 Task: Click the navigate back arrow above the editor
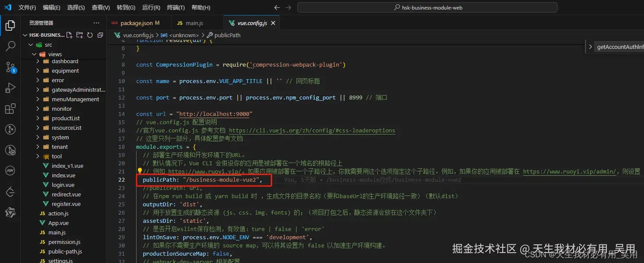(x=277, y=7)
